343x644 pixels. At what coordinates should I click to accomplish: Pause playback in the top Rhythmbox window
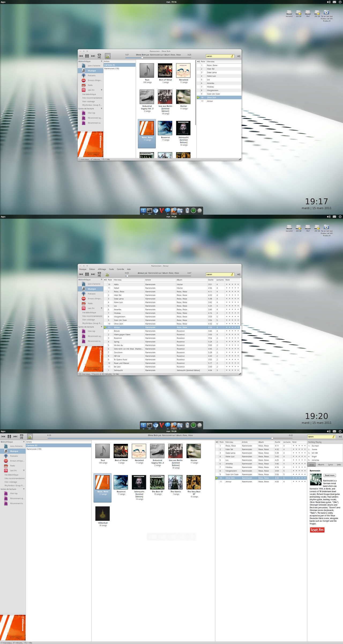pyautogui.click(x=87, y=56)
